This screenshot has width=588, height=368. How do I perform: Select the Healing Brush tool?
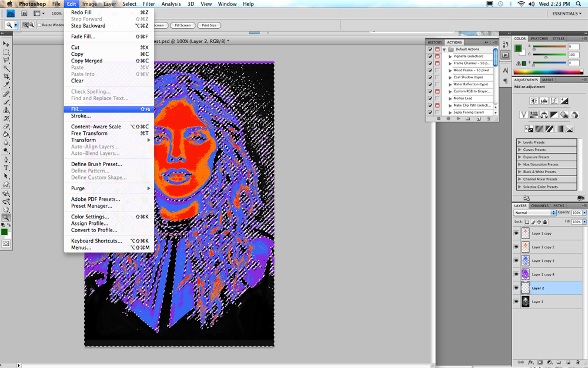pyautogui.click(x=6, y=94)
